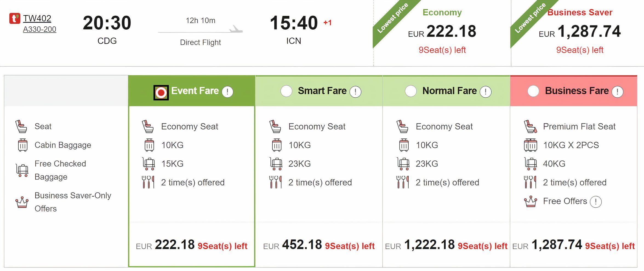Select the Smart Fare radio button

(286, 91)
